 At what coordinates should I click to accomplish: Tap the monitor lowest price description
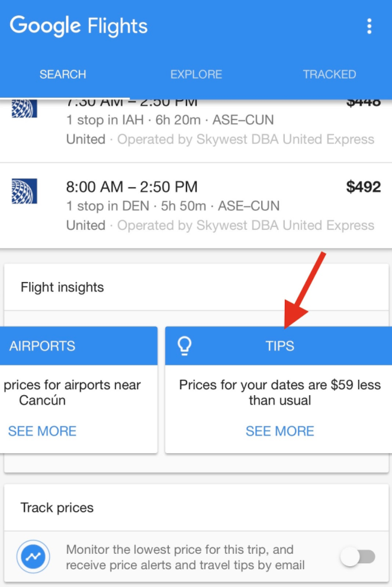pyautogui.click(x=185, y=557)
